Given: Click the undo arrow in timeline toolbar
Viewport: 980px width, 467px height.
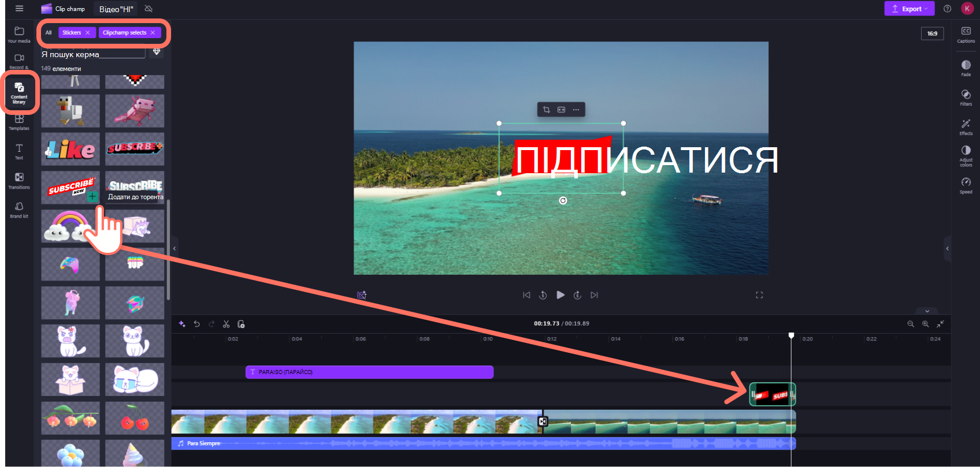Looking at the screenshot, I should pos(196,324).
